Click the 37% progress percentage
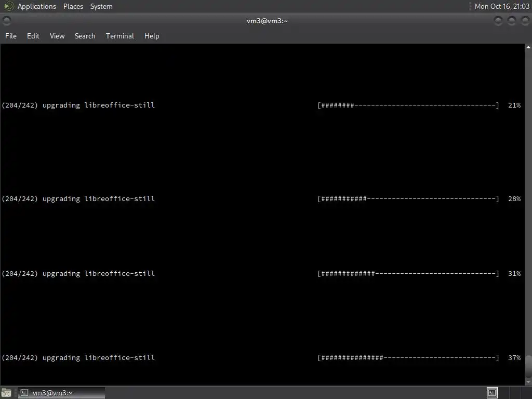The width and height of the screenshot is (532, 399). click(x=514, y=357)
